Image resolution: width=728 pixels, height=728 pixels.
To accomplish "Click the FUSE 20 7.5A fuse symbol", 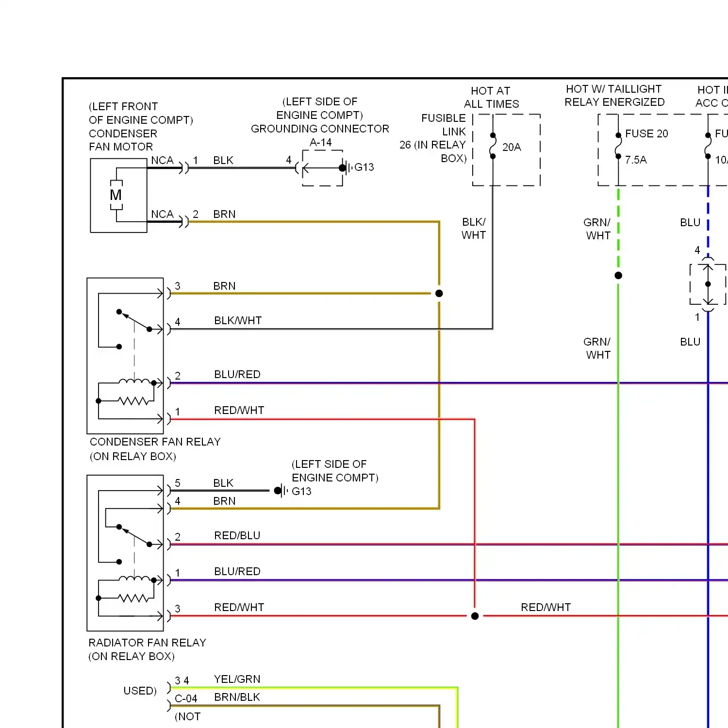I will [618, 146].
